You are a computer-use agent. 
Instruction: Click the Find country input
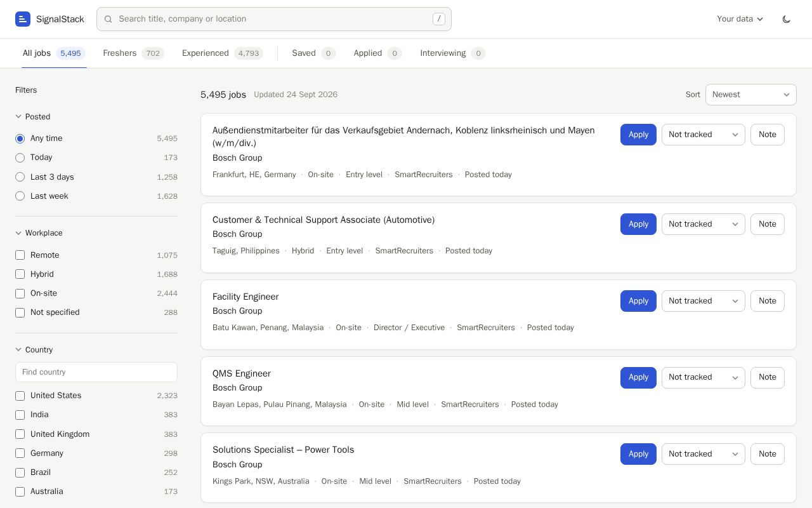[x=96, y=372]
